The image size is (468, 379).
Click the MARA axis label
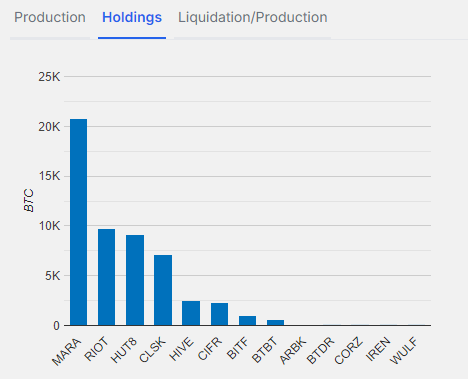coord(67,352)
